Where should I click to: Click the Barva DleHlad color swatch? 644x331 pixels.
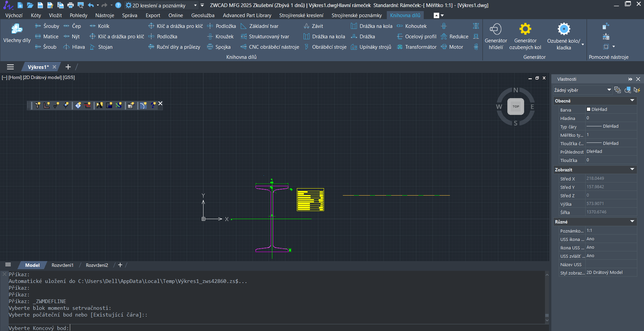point(589,110)
